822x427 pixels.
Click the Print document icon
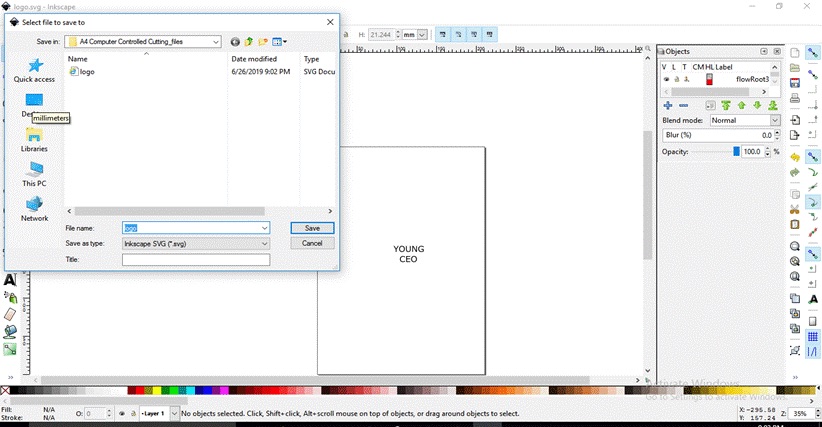(795, 98)
